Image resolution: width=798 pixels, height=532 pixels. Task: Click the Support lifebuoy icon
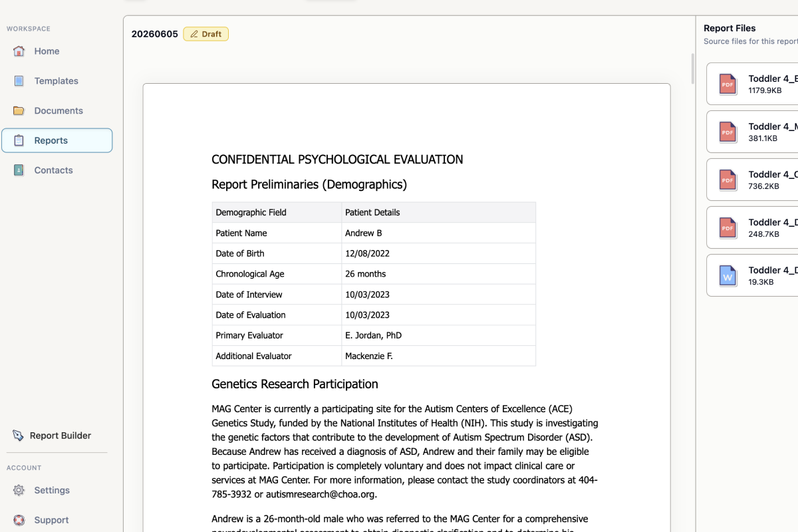19,520
